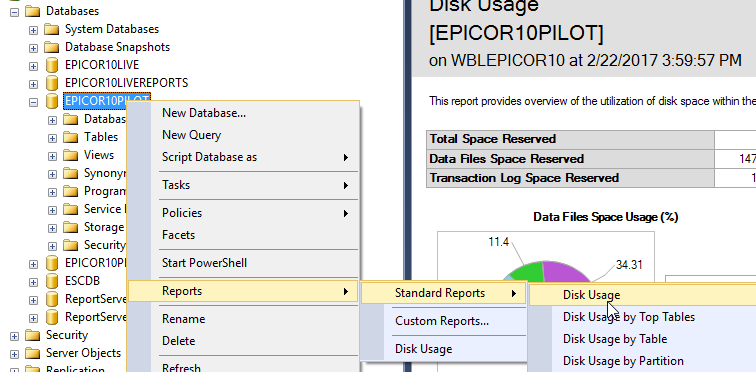Expand the Views folder node
Screen dimensions: 756x372
[52, 156]
